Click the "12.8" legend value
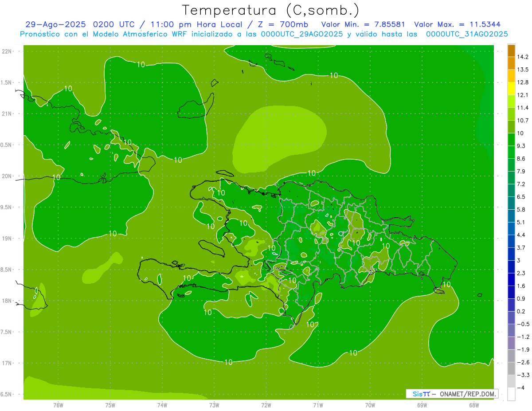Image resolution: width=532 pixels, height=411 pixels. pyautogui.click(x=523, y=82)
